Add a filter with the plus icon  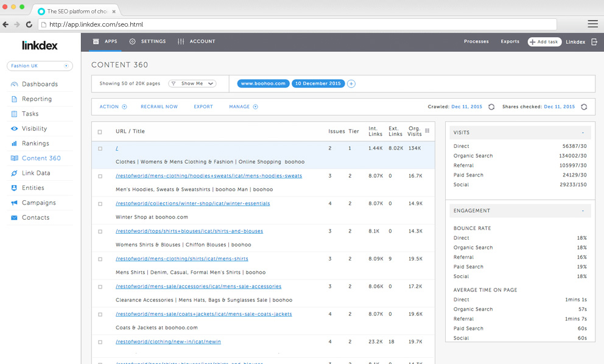coord(351,83)
